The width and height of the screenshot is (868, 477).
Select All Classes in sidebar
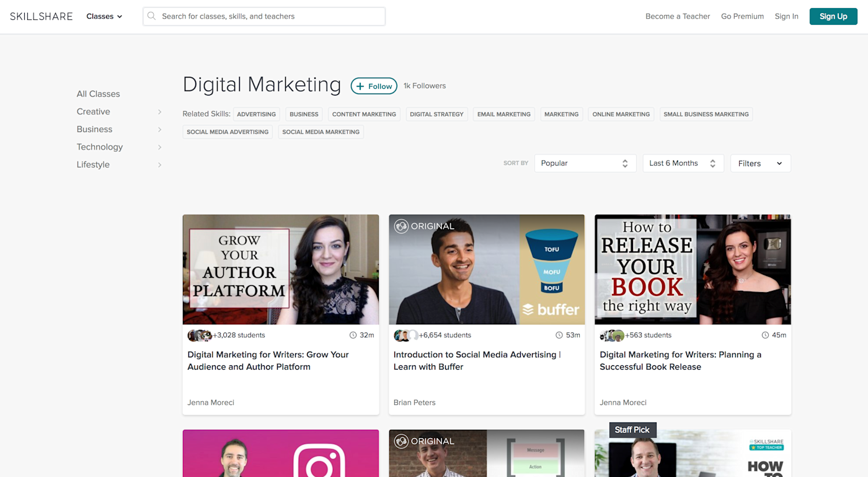tap(98, 94)
